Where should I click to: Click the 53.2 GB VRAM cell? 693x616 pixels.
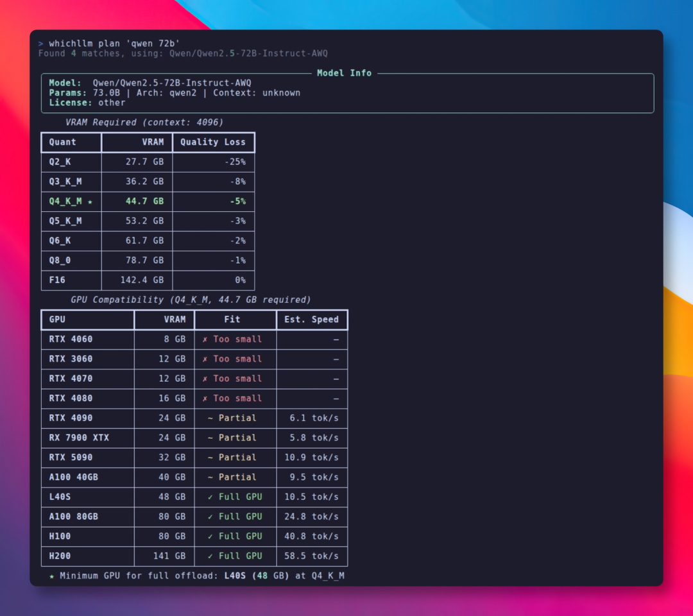(x=144, y=221)
